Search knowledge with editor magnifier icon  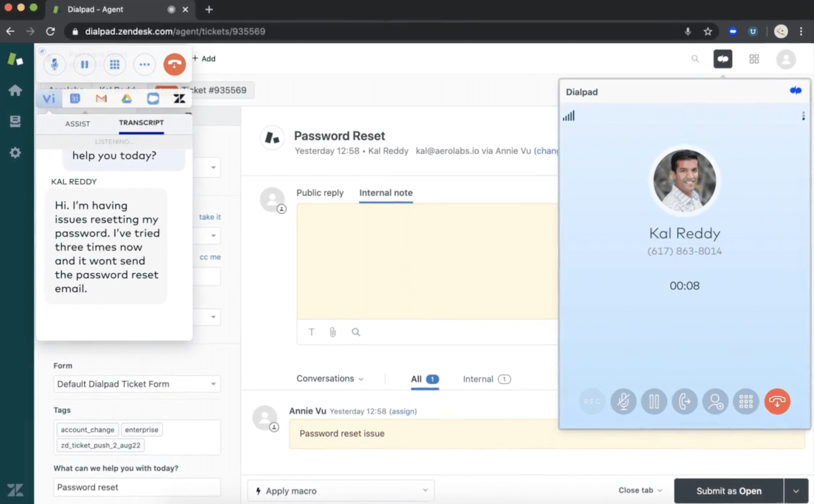[356, 332]
